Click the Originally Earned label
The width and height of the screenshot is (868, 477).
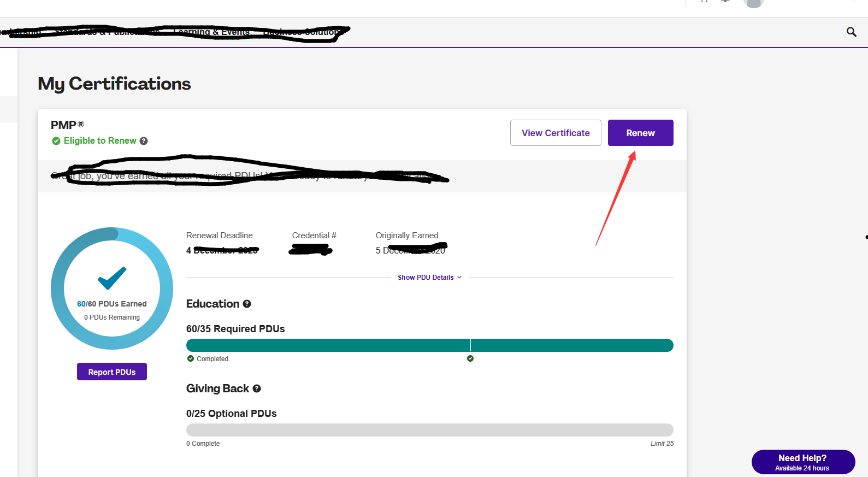407,235
